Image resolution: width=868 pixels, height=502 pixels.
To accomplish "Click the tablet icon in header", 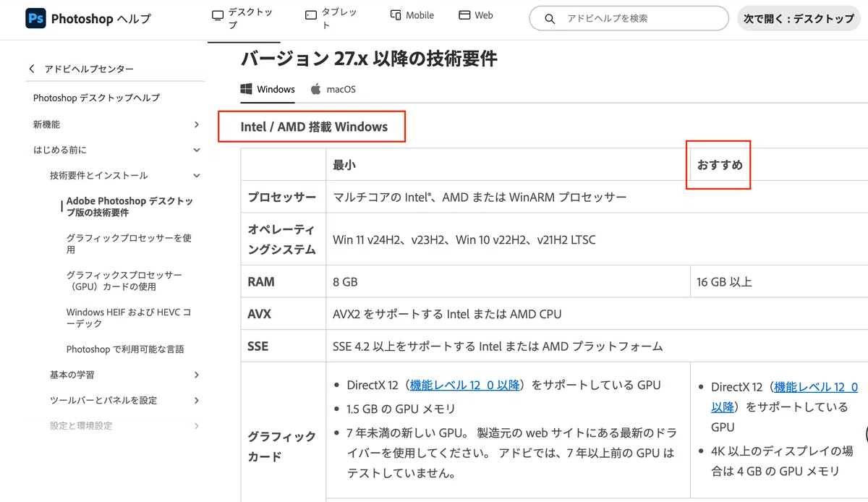I will (311, 15).
